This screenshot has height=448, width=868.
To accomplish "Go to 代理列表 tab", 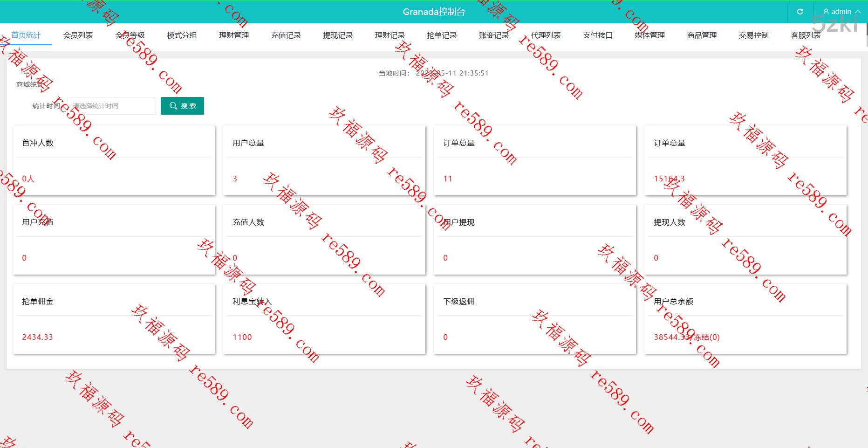I will [x=546, y=35].
